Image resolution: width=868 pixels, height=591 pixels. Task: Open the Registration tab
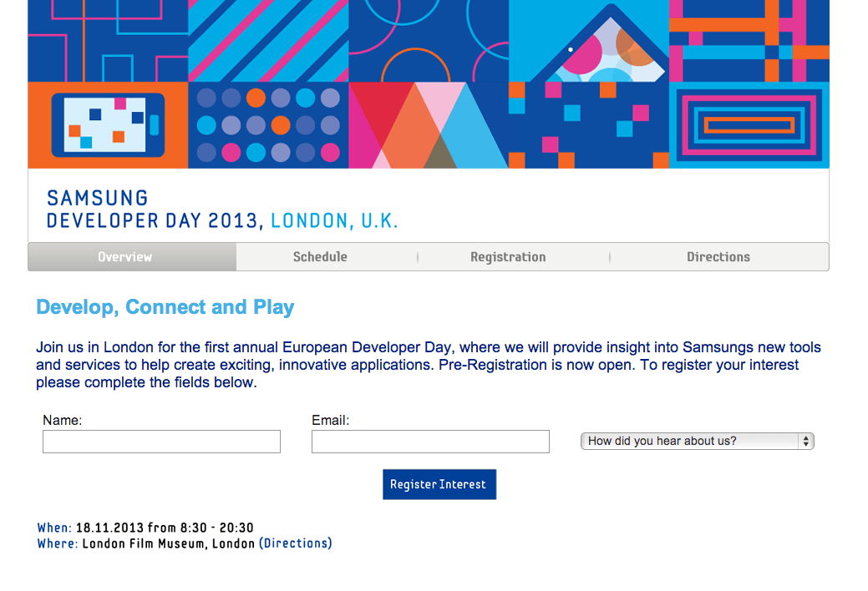(x=508, y=257)
